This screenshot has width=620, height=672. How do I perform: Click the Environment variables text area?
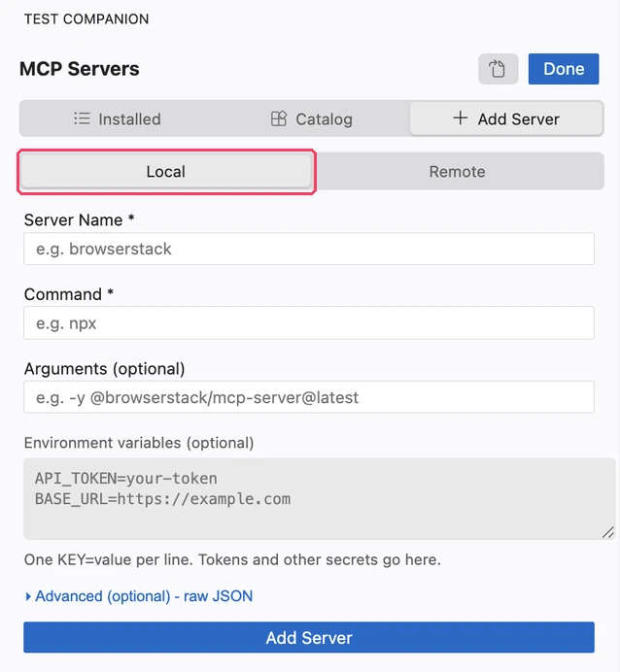[320, 498]
